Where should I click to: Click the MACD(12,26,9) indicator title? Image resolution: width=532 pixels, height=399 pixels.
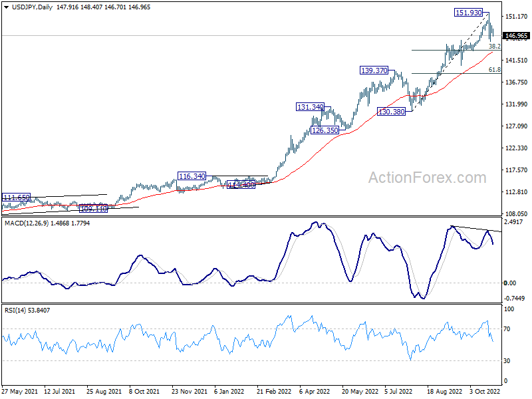coord(27,223)
